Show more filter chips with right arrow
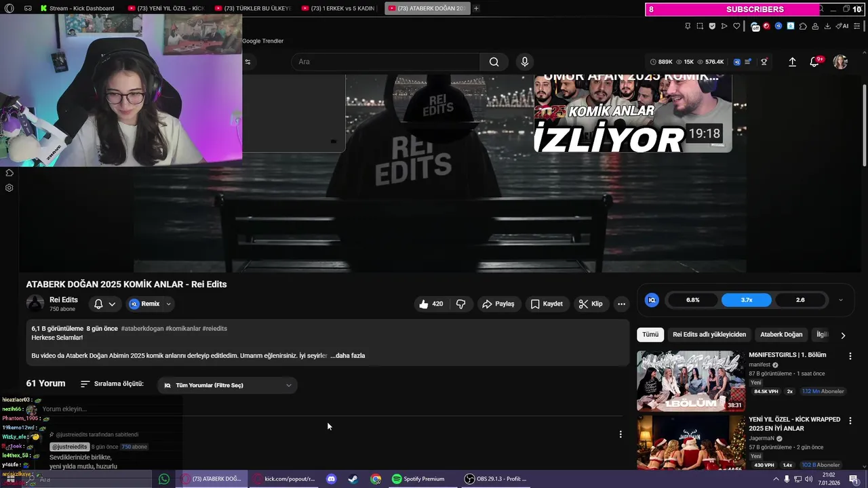Screen dimensions: 868x488 tap(843, 335)
